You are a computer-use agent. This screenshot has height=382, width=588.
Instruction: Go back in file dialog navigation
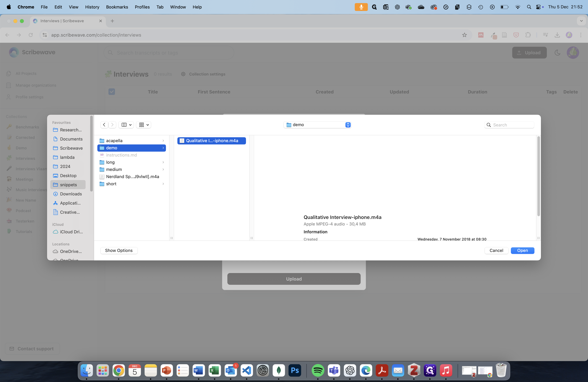104,125
